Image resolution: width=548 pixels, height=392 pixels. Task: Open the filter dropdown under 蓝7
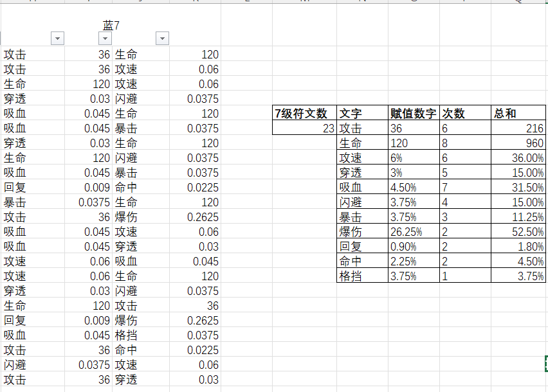coord(105,39)
